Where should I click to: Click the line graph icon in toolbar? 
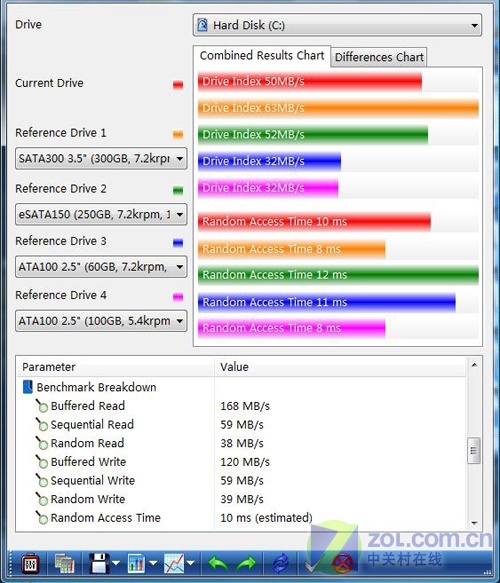174,563
